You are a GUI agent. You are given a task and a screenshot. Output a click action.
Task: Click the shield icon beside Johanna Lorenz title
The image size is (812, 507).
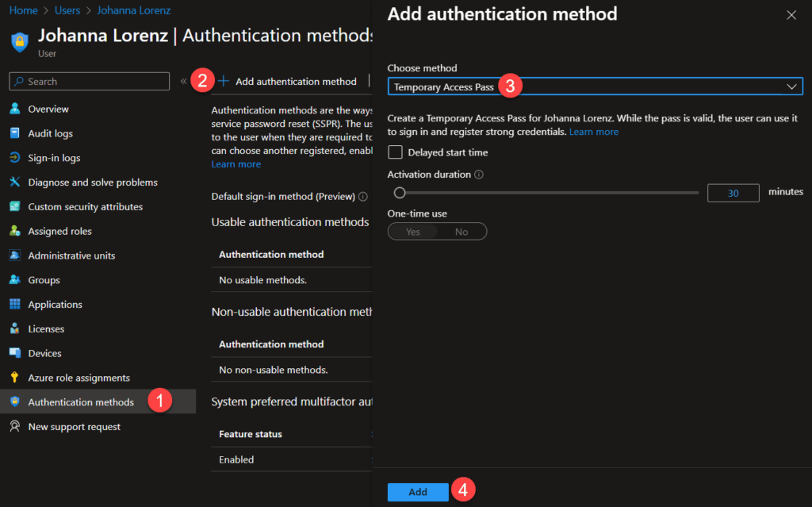20,41
